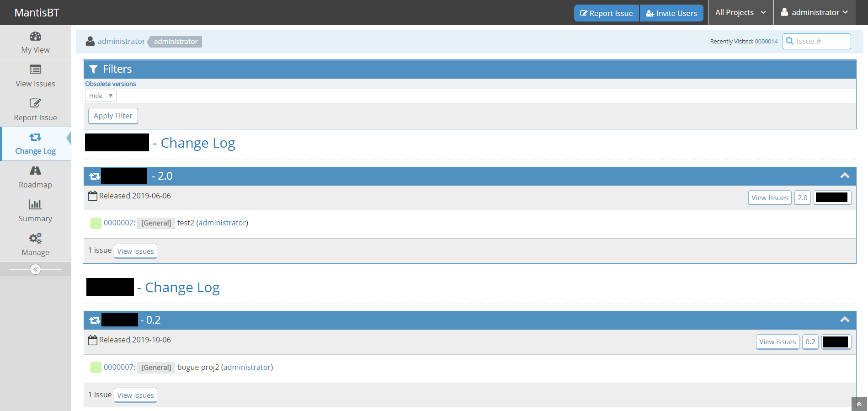Open the All Projects dropdown
Image resolution: width=868 pixels, height=411 pixels.
click(x=740, y=13)
